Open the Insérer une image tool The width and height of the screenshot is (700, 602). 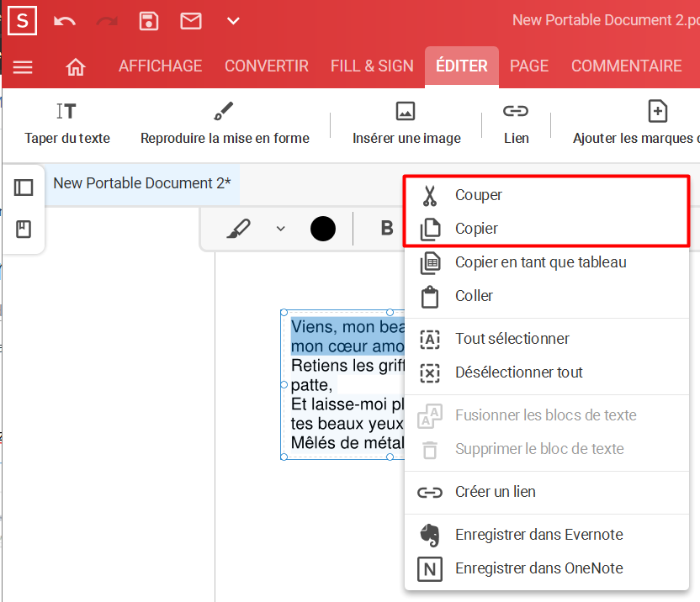[x=406, y=118]
